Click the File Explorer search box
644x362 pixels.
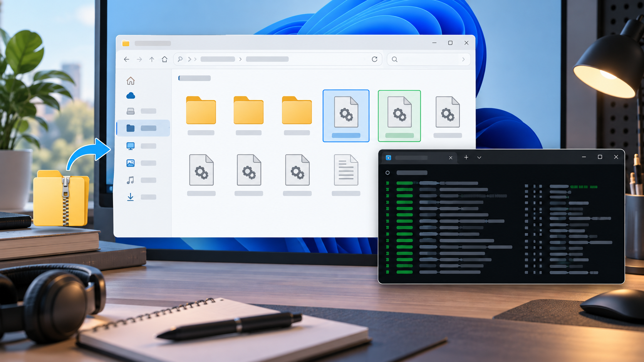[428, 59]
